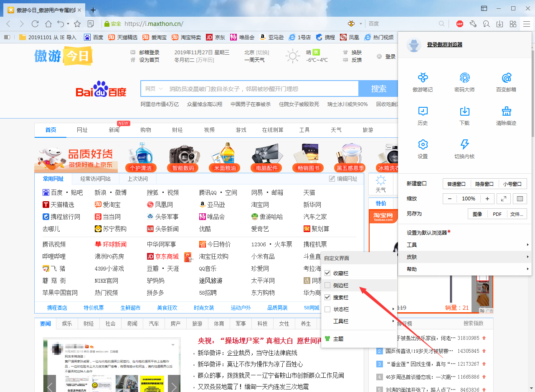This screenshot has height=392, width=535.
Task: Open the 设置 settings icon
Action: click(423, 149)
